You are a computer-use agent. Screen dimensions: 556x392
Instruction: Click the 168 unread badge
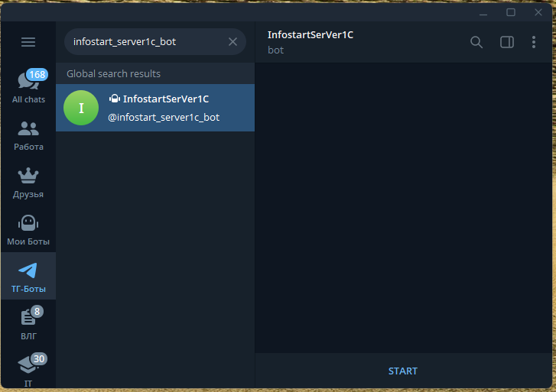click(37, 74)
